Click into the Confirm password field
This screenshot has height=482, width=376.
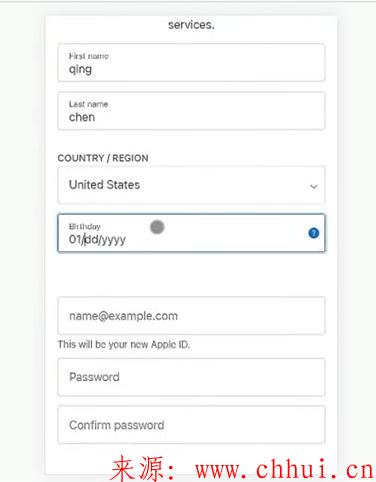191,425
